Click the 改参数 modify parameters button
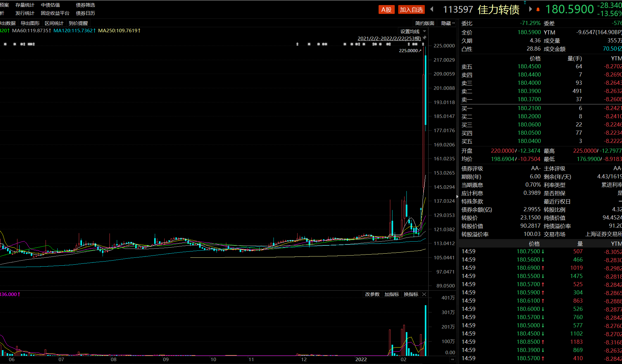The image size is (622, 364). [x=372, y=294]
